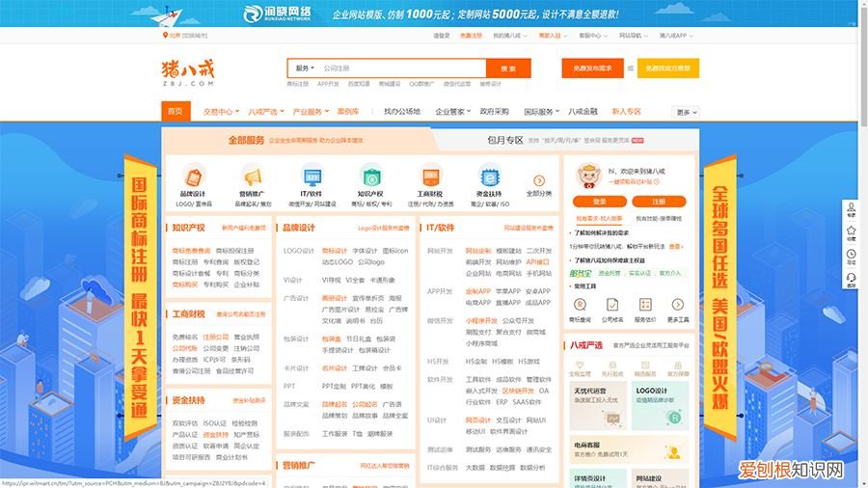Click the headset customer service icon in sidebar
Image resolution: width=868 pixels, height=488 pixels.
851,278
